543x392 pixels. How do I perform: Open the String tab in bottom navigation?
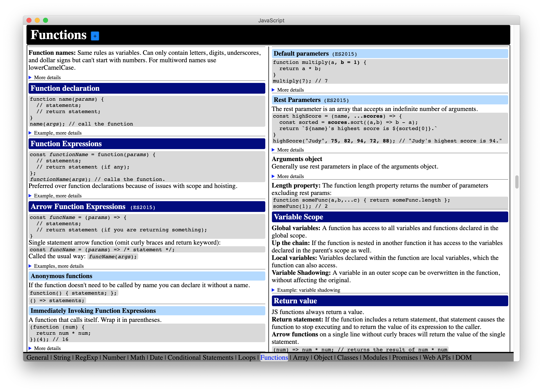click(62, 357)
